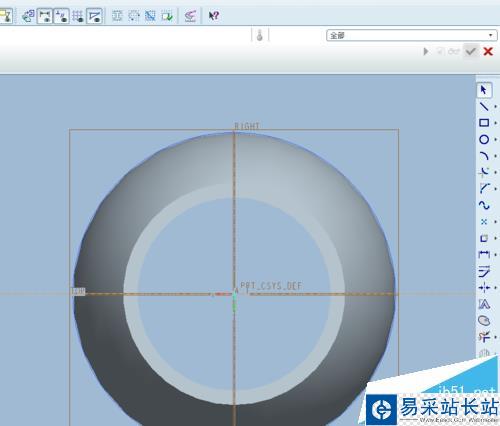Viewport: 500px width, 426px height.
Task: Click the Overlapping Geometry icon
Action: click(x=150, y=16)
